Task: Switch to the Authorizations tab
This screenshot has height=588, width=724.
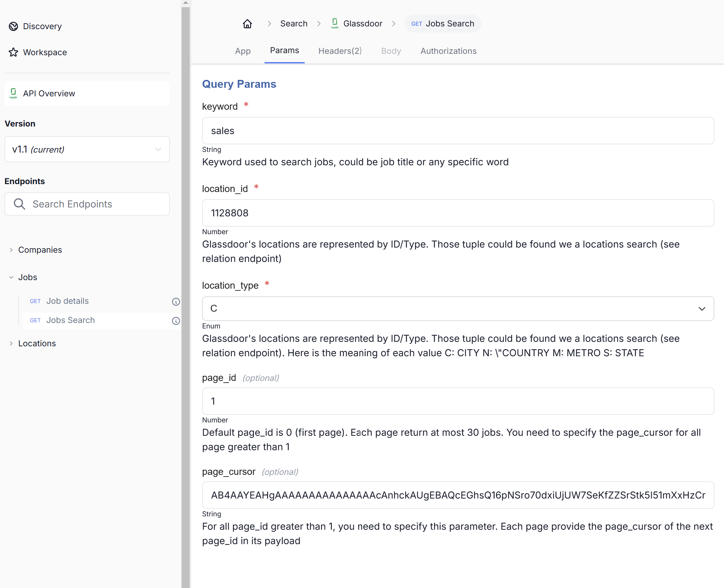Action: [x=448, y=51]
